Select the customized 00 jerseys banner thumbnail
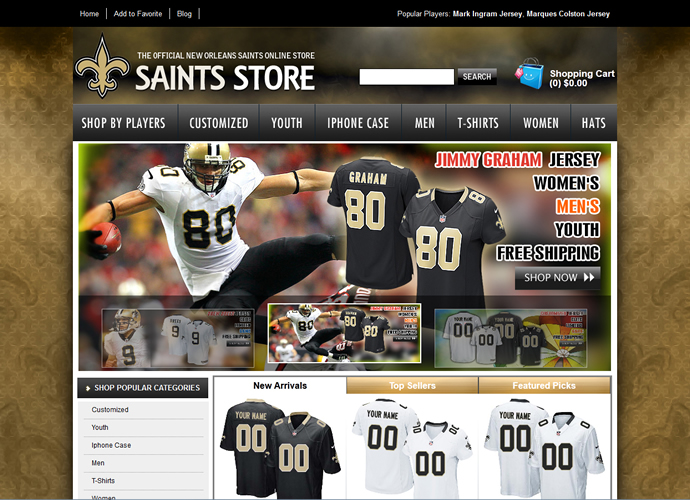Image resolution: width=690 pixels, height=500 pixels. click(510, 338)
